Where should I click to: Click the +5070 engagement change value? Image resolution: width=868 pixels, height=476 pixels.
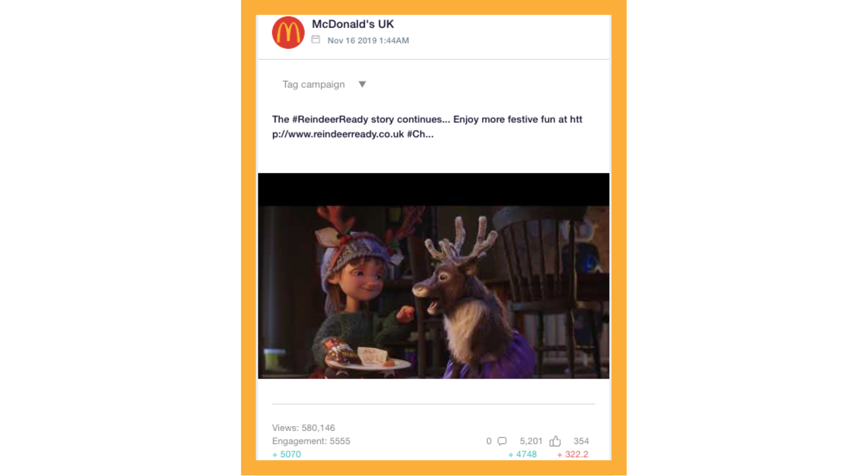coord(287,455)
